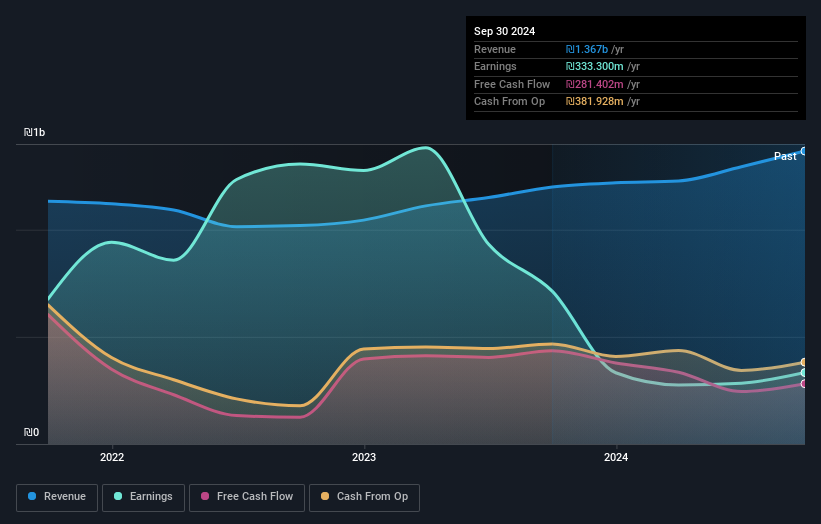This screenshot has width=821, height=524.
Task: Click the 2024 x-axis label
Action: pyautogui.click(x=616, y=457)
